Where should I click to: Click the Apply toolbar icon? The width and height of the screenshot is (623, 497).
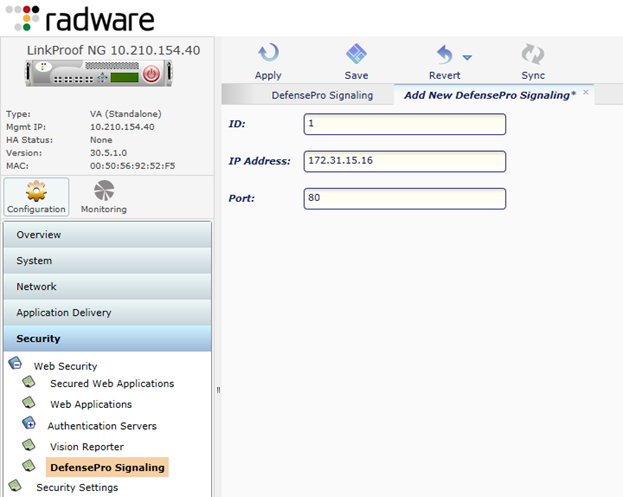(x=268, y=53)
